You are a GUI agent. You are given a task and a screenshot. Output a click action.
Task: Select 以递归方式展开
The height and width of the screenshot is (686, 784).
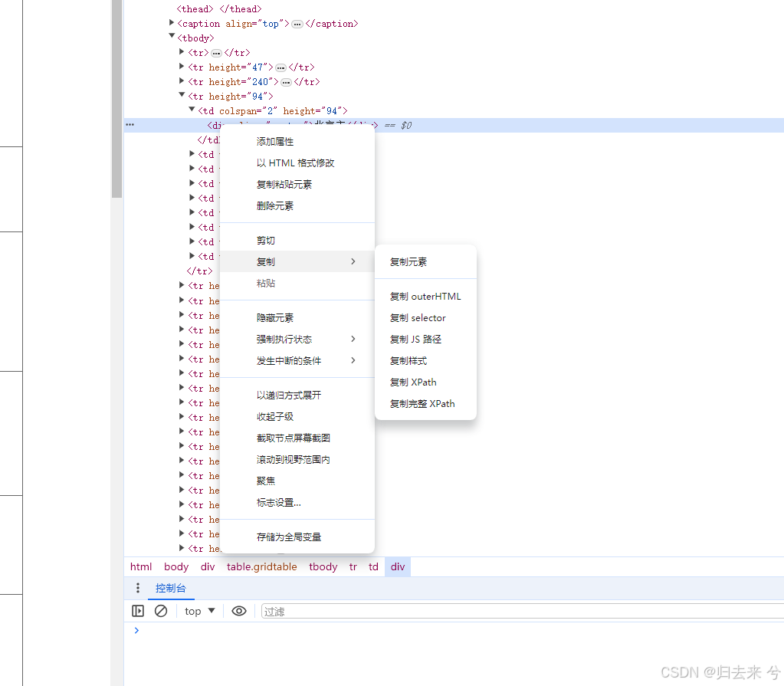point(297,395)
